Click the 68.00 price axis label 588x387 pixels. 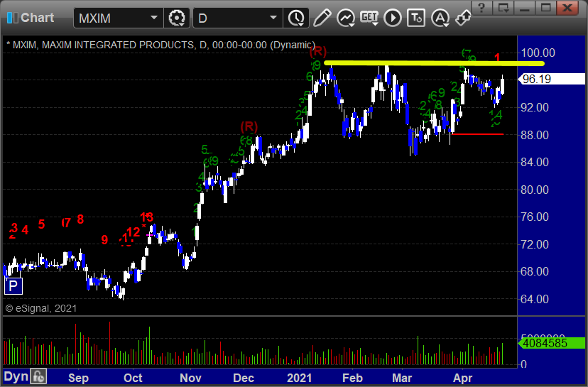pos(535,271)
